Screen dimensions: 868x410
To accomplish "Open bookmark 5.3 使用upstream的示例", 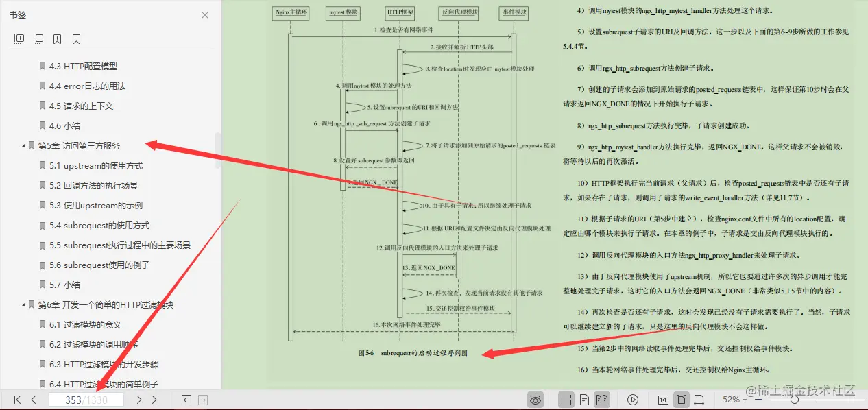I will coord(96,205).
